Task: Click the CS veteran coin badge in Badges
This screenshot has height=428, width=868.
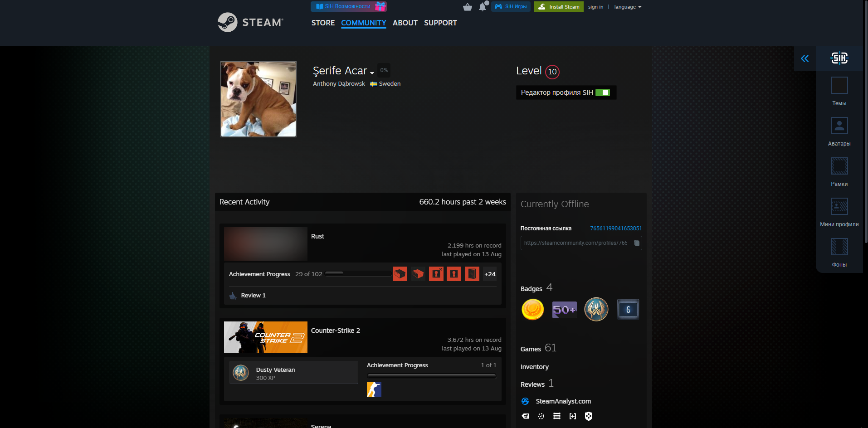Action: (x=596, y=310)
